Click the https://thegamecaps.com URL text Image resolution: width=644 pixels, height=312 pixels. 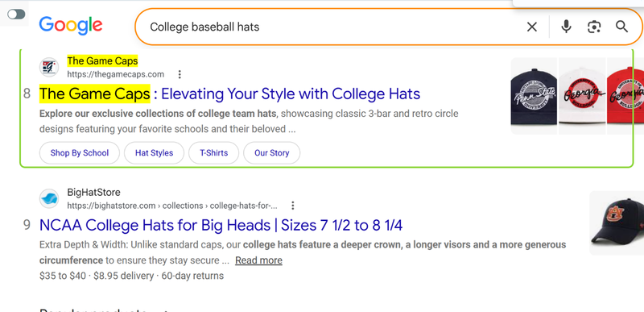[115, 74]
